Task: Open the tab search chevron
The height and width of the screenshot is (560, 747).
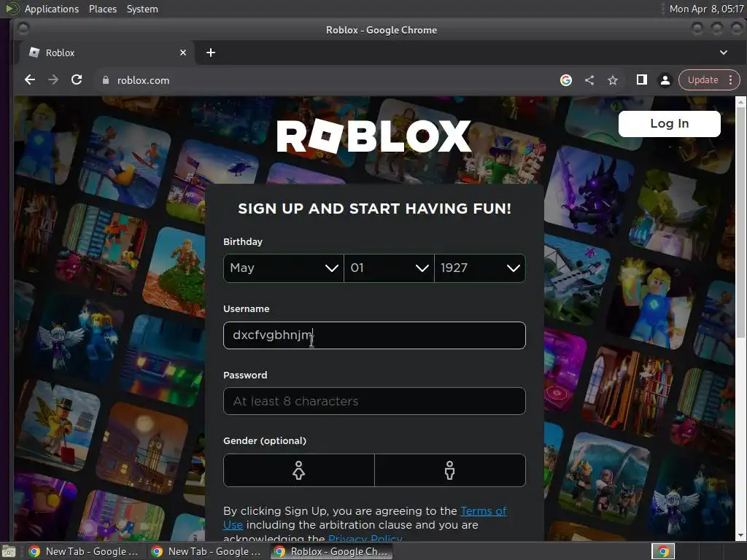Action: (x=724, y=52)
